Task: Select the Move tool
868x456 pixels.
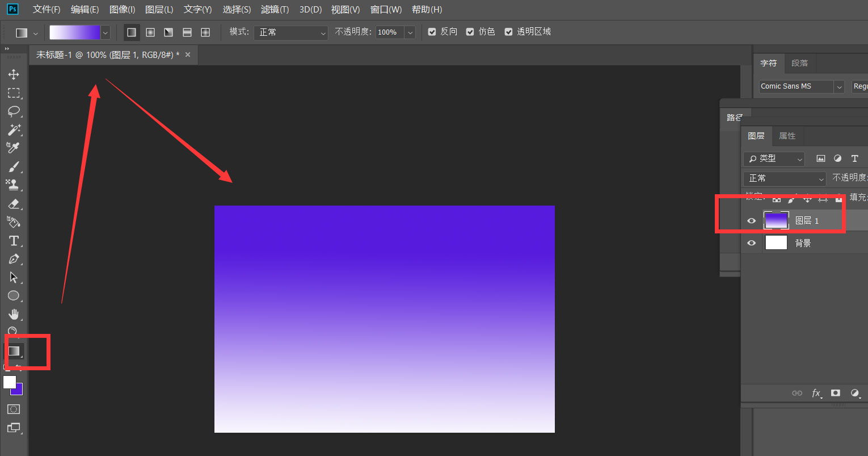Action: pos(14,74)
